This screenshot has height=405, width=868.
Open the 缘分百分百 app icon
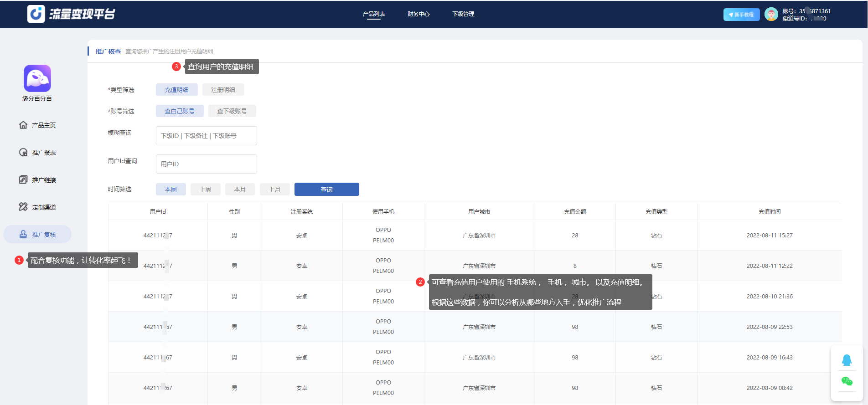click(x=37, y=78)
